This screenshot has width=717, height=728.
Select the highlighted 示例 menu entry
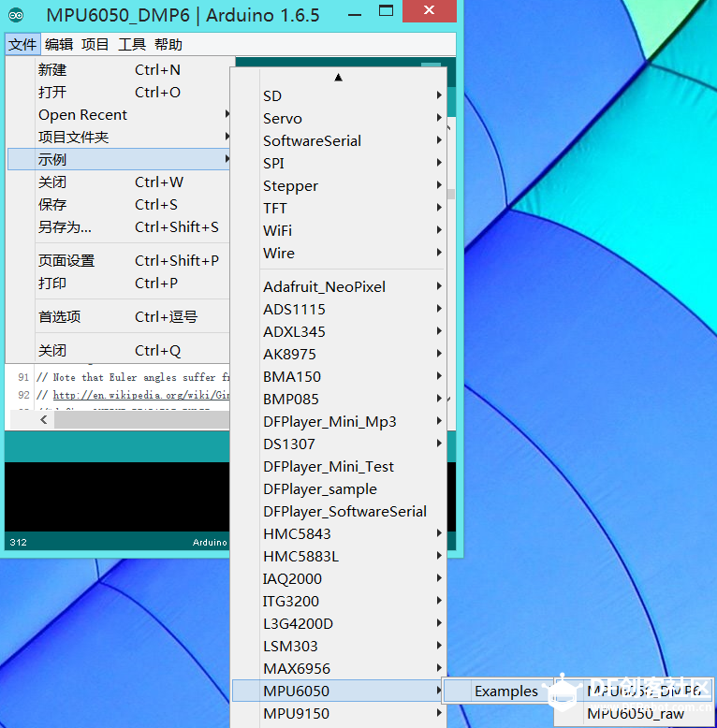119,159
